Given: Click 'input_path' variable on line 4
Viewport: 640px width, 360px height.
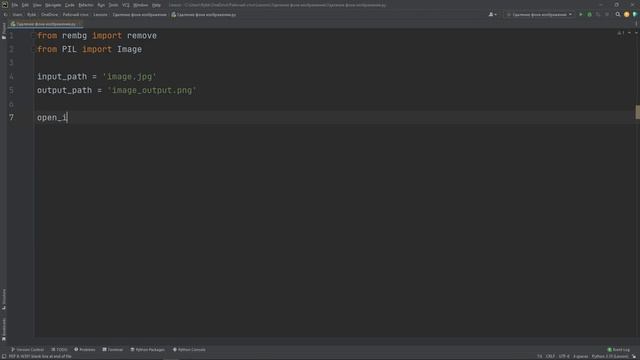Looking at the screenshot, I should pos(62,77).
